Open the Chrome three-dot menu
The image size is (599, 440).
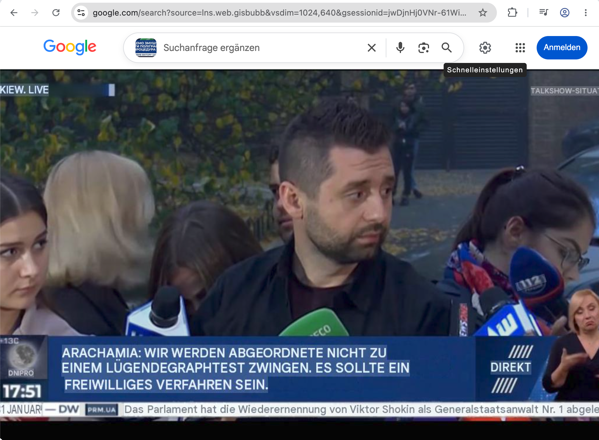[586, 13]
